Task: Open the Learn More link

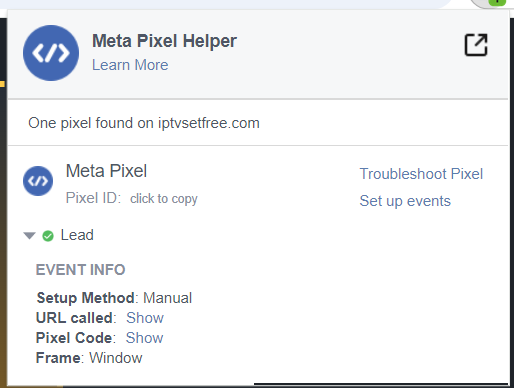Action: point(130,65)
